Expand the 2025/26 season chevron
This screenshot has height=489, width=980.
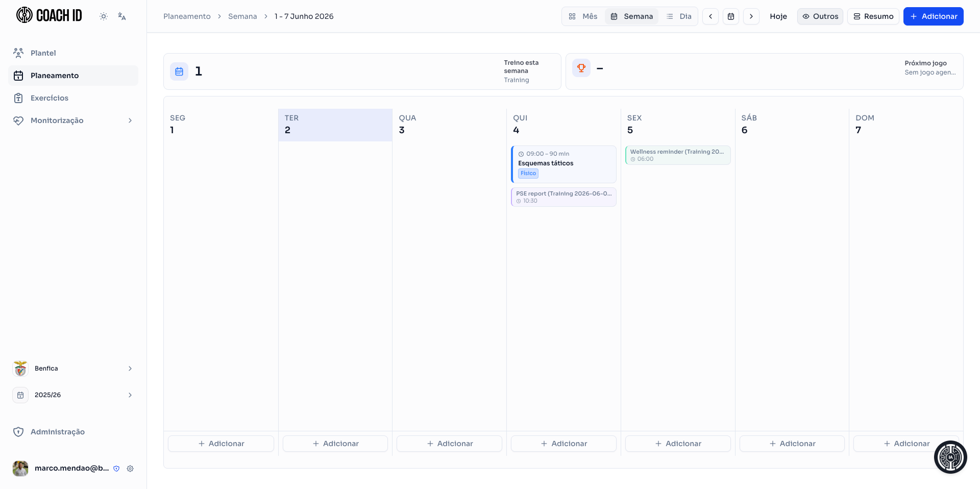[130, 395]
